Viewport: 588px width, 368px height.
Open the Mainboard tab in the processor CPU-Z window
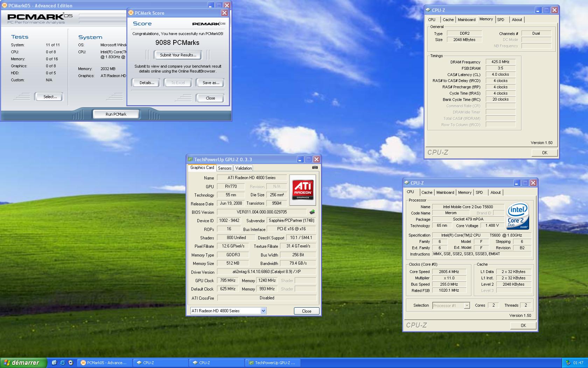coord(445,192)
